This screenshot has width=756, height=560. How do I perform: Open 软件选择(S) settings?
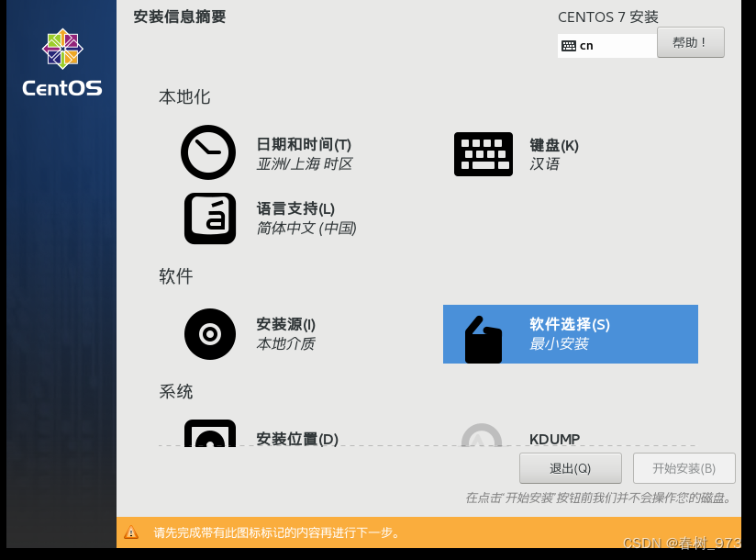[x=570, y=324]
